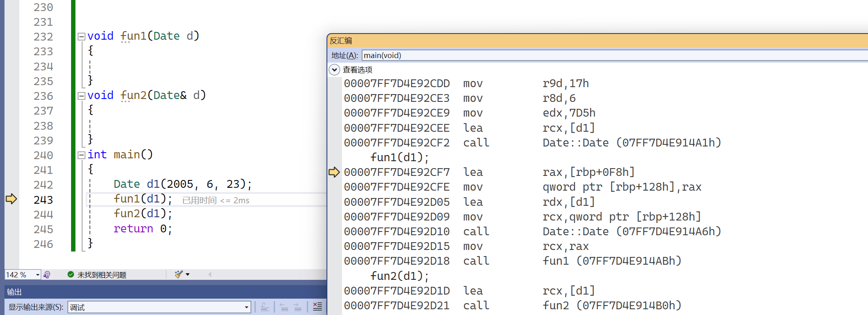Click disassembly address 00007FF7D4E92CEE
This screenshot has height=315, width=868.
397,128
